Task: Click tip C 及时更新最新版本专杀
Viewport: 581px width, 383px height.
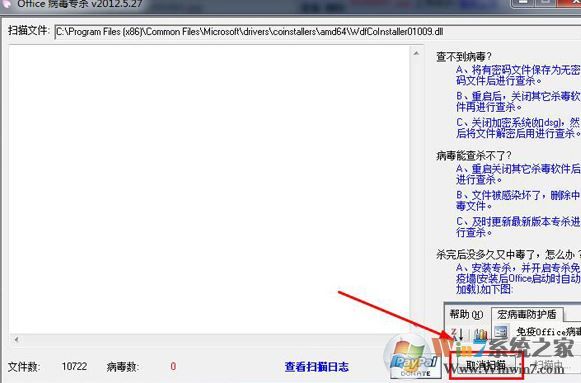Action: pyautogui.click(x=518, y=227)
